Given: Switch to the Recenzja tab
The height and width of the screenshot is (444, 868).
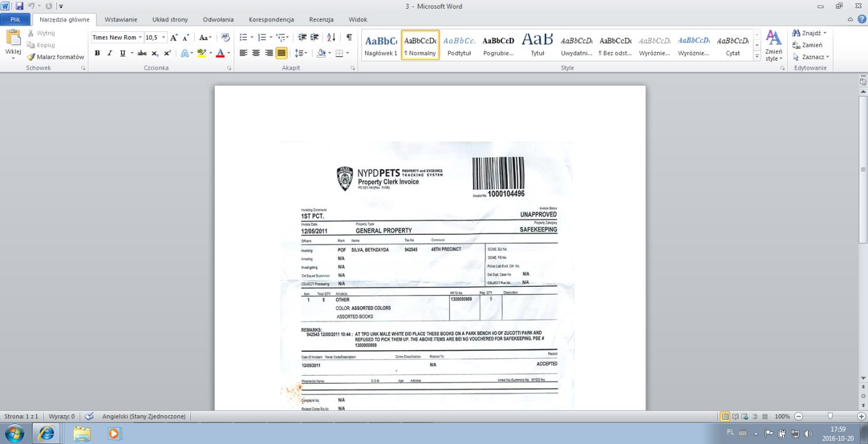Looking at the screenshot, I should [321, 19].
